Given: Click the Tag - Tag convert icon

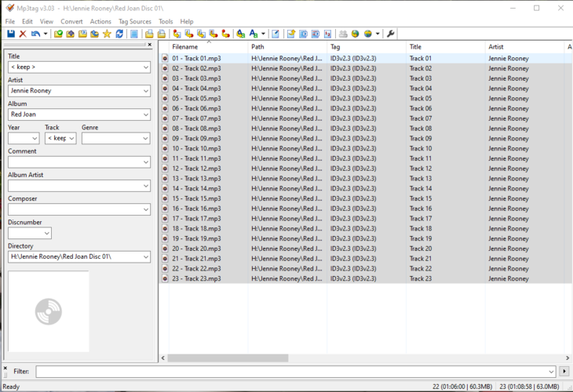Looking at the screenshot, I should pos(225,34).
